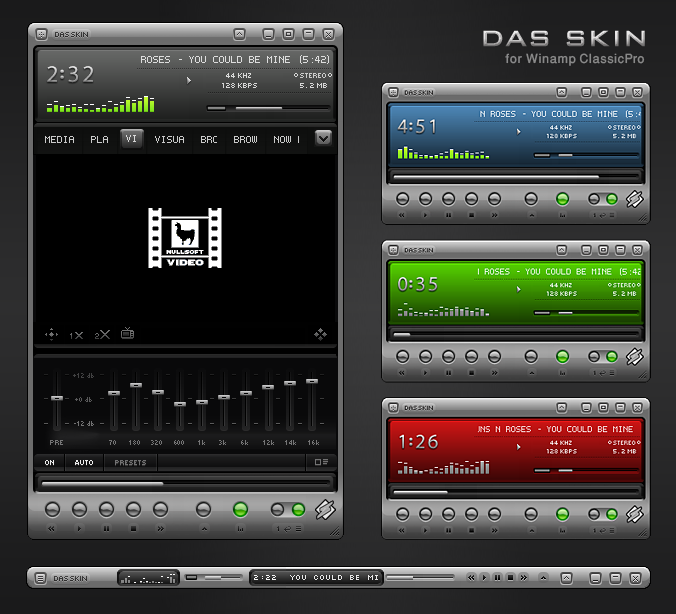Click the 16k equalizer band slider
676x614 pixels.
coord(312,400)
